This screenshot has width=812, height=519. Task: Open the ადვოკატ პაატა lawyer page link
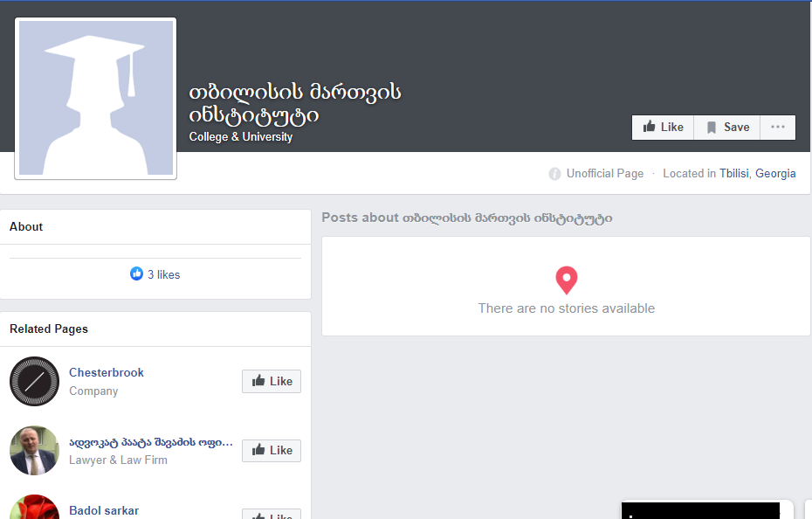coord(151,442)
